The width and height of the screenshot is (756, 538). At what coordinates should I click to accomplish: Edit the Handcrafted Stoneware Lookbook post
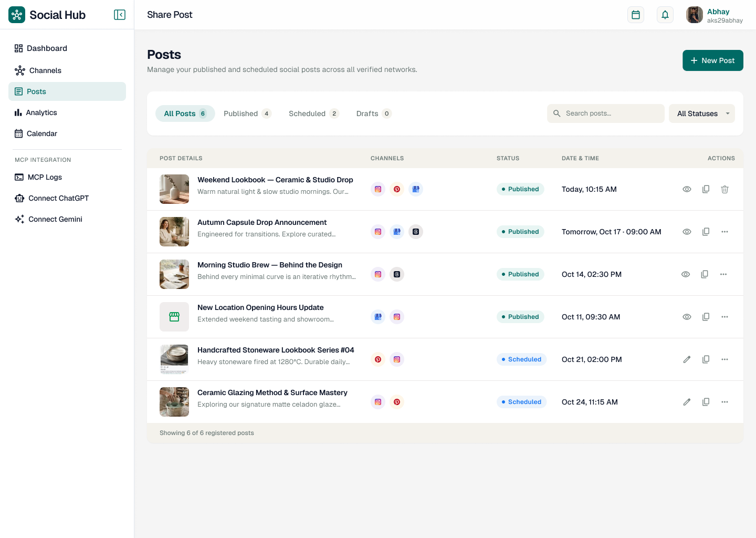tap(687, 359)
